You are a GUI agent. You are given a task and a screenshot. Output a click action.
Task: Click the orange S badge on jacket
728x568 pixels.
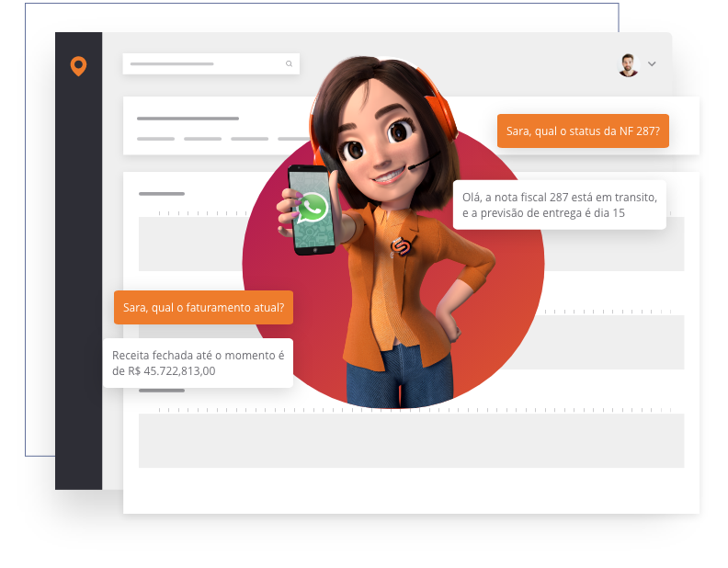click(x=401, y=247)
